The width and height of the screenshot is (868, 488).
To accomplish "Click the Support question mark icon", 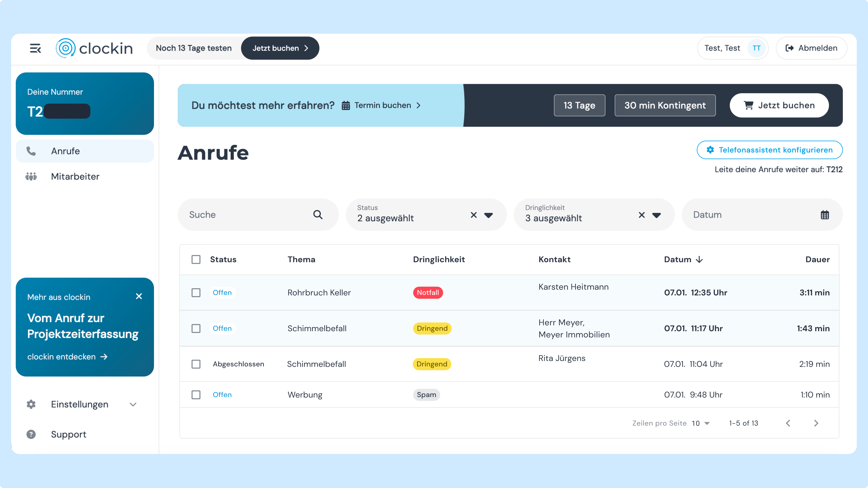I will click(x=31, y=434).
